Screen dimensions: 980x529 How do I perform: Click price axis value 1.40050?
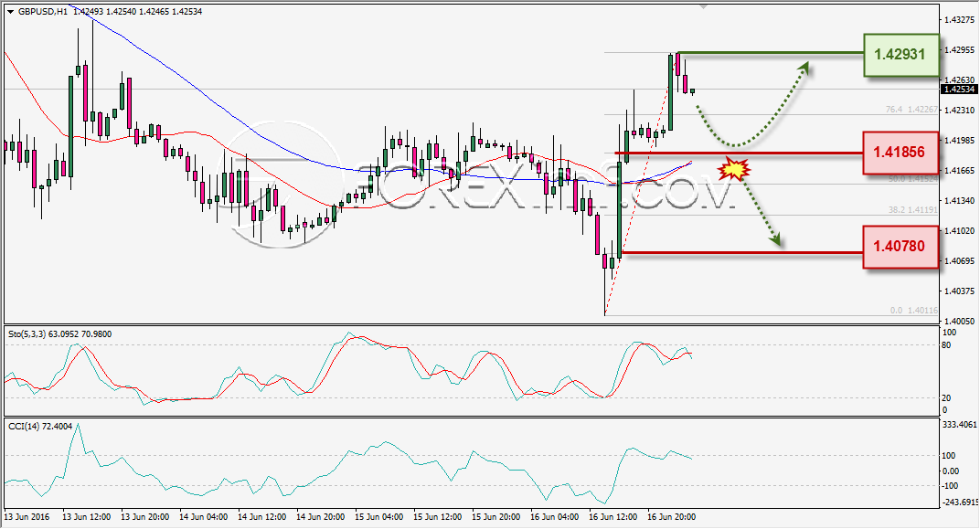(959, 321)
